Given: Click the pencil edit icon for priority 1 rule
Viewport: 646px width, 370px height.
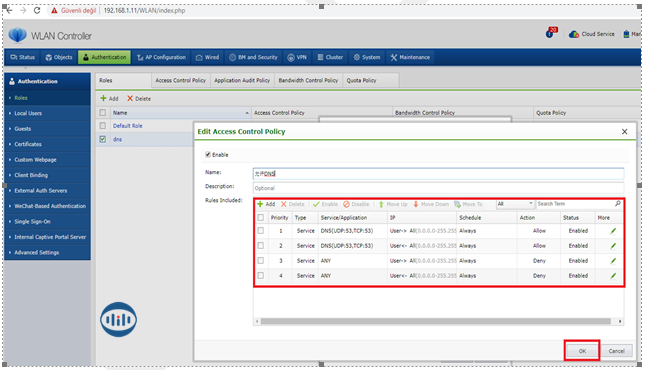Looking at the screenshot, I should pos(613,231).
